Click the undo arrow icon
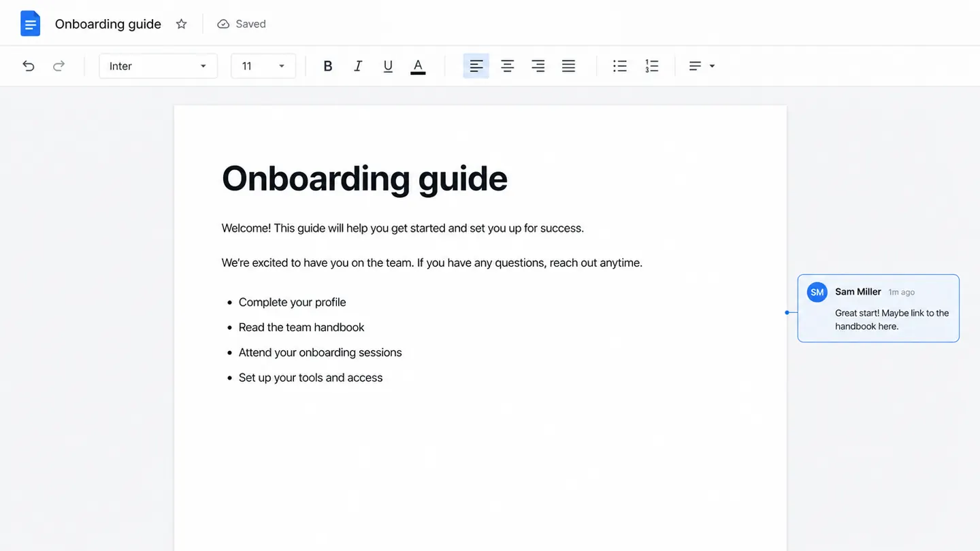This screenshot has width=980, height=551. click(x=28, y=66)
